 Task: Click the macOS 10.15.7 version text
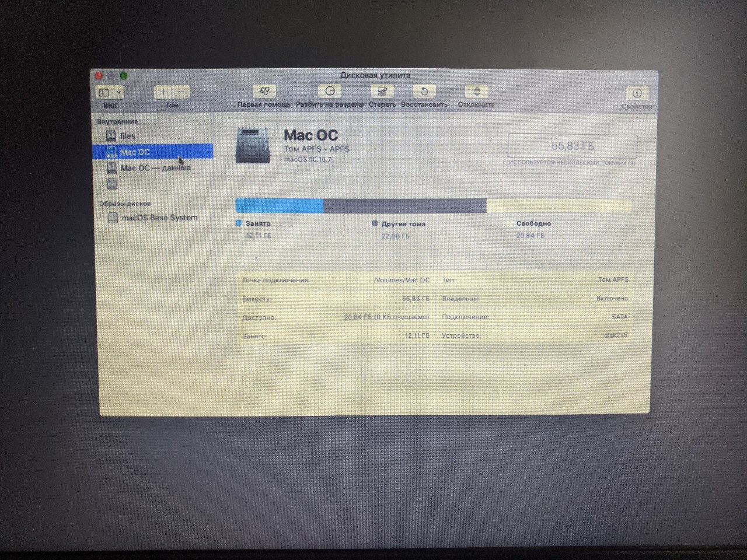click(308, 159)
